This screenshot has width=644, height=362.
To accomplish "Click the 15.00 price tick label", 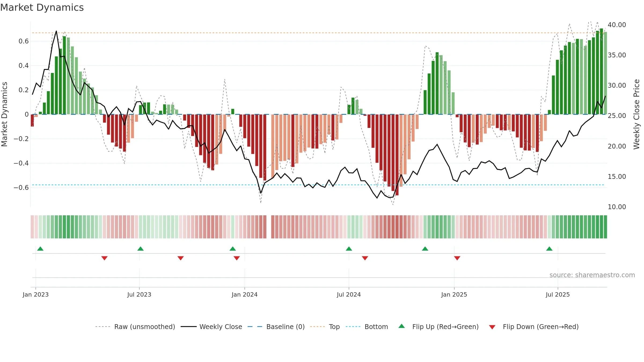I will [x=617, y=176].
